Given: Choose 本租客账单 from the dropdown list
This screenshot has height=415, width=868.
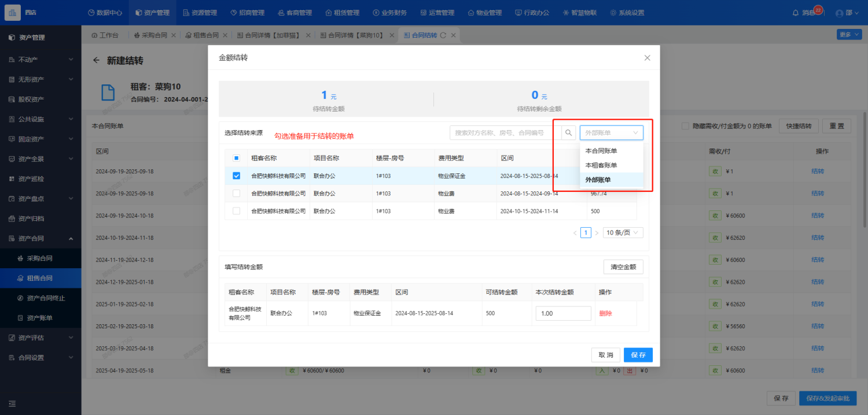Looking at the screenshot, I should (x=611, y=165).
